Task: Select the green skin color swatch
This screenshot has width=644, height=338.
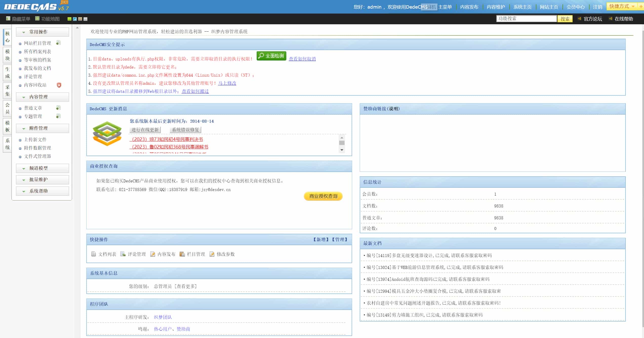Action: [x=69, y=19]
